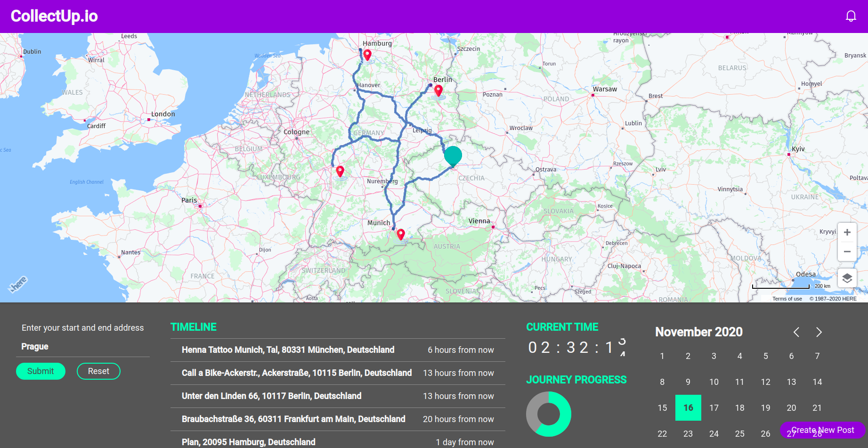The height and width of the screenshot is (448, 868).
Task: Select the Henna Tattoo Munich timeline entry
Action: [338, 350]
